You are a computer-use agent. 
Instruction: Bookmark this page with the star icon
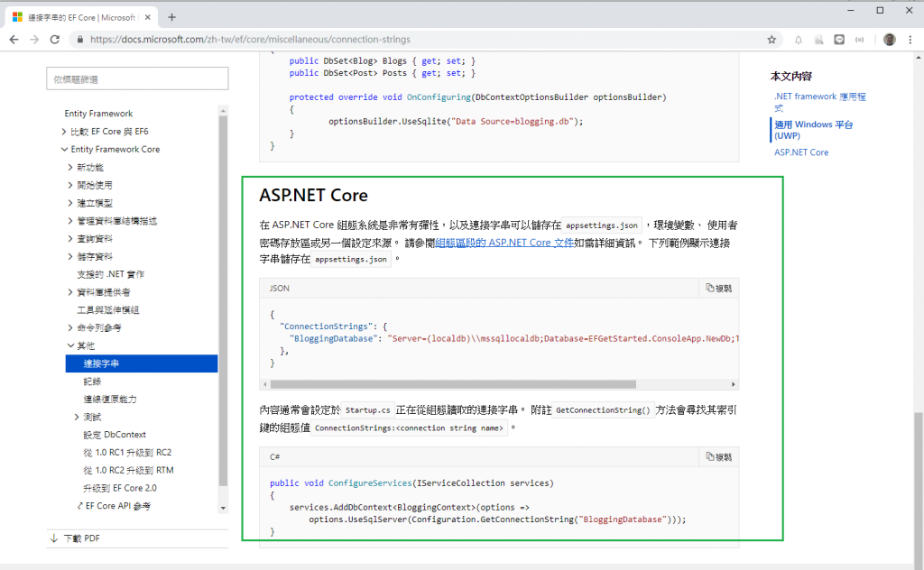point(772,40)
